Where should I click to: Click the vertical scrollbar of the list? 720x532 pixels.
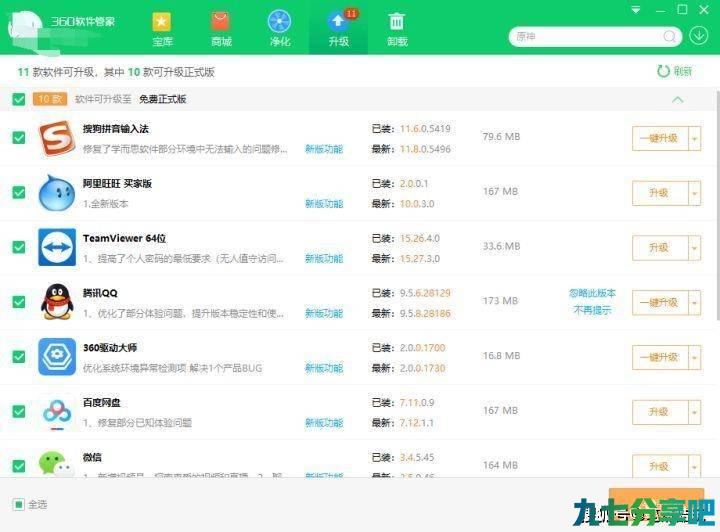pos(717,205)
